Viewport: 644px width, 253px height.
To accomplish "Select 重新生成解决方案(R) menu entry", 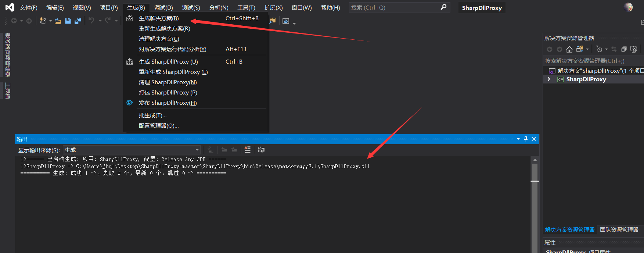I will (195, 29).
